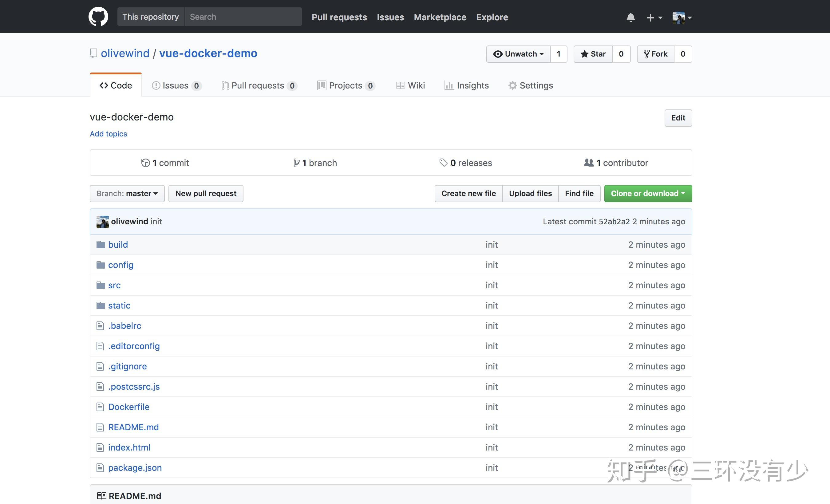This screenshot has height=504, width=830.
Task: Open the Unwatch dropdown
Action: 518,54
